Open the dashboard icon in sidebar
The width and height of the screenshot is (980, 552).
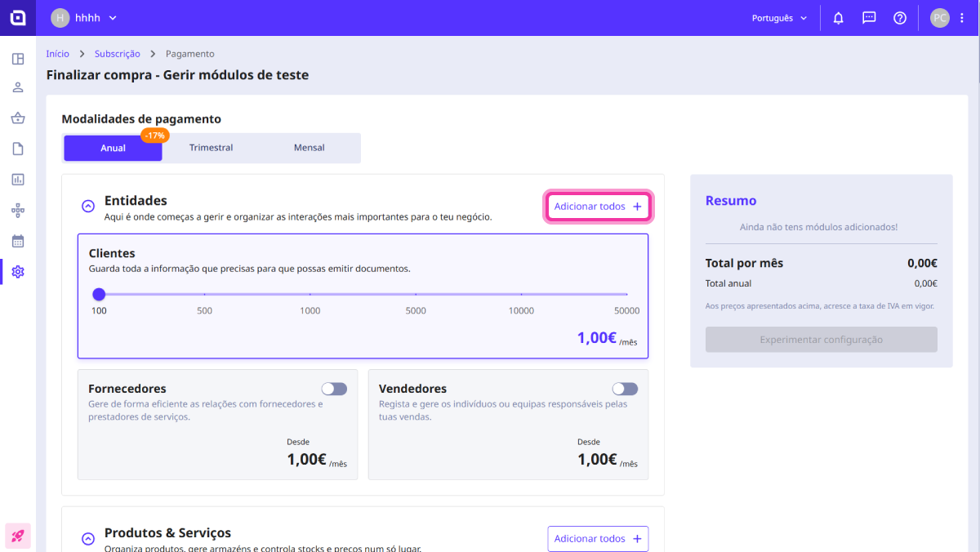click(18, 59)
